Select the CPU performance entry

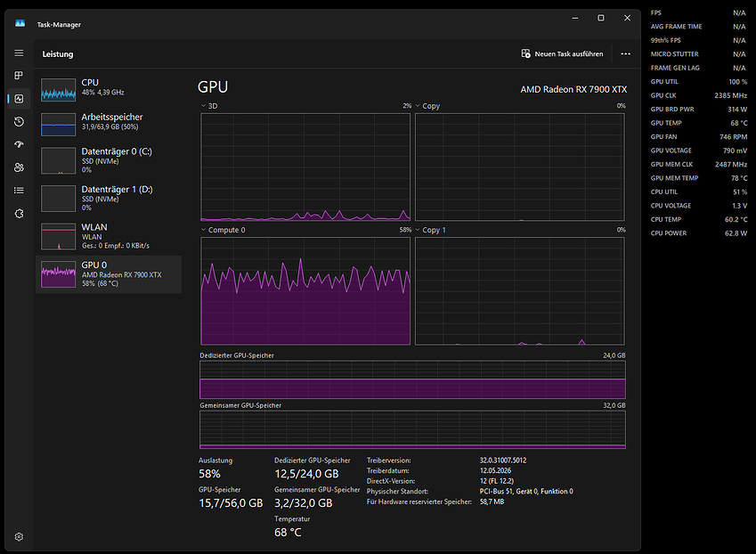click(109, 90)
